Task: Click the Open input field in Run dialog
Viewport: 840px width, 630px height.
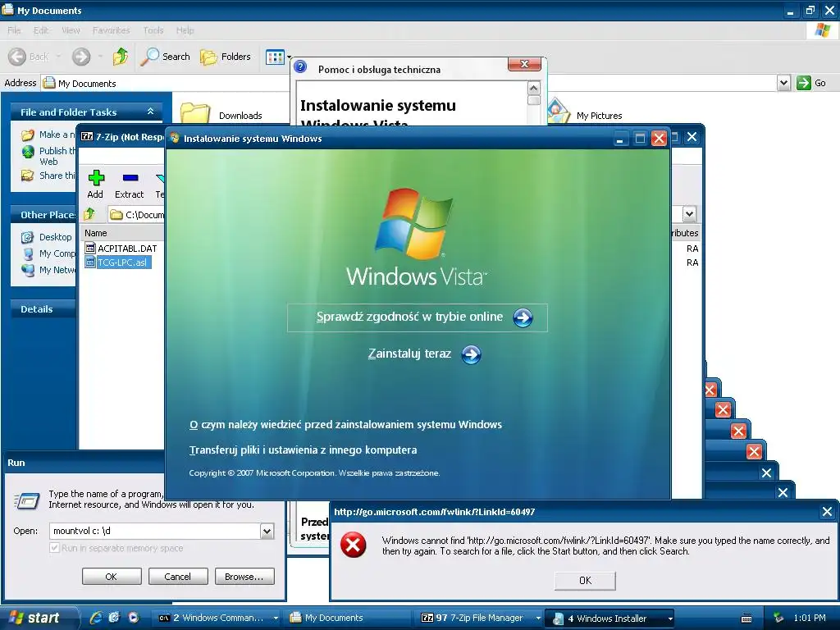Action: point(155,531)
